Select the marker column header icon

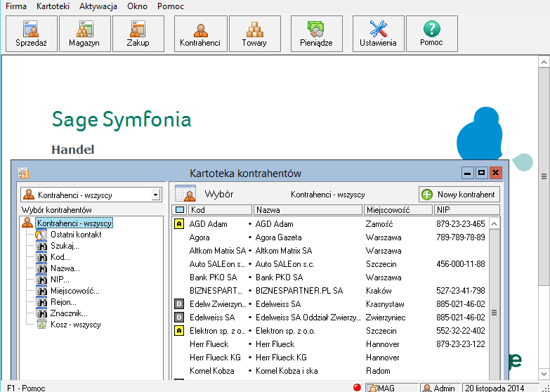(x=180, y=210)
